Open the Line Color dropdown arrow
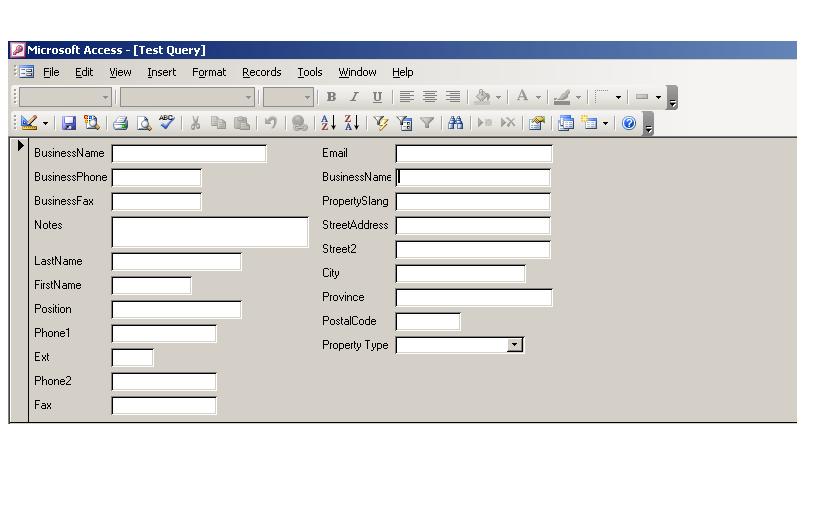 578,97
